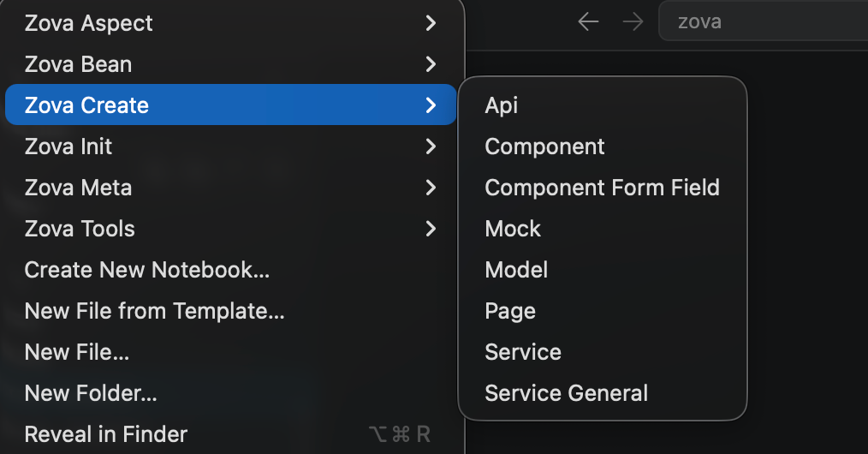
Task: Choose Create New Notebook option
Action: point(147,270)
